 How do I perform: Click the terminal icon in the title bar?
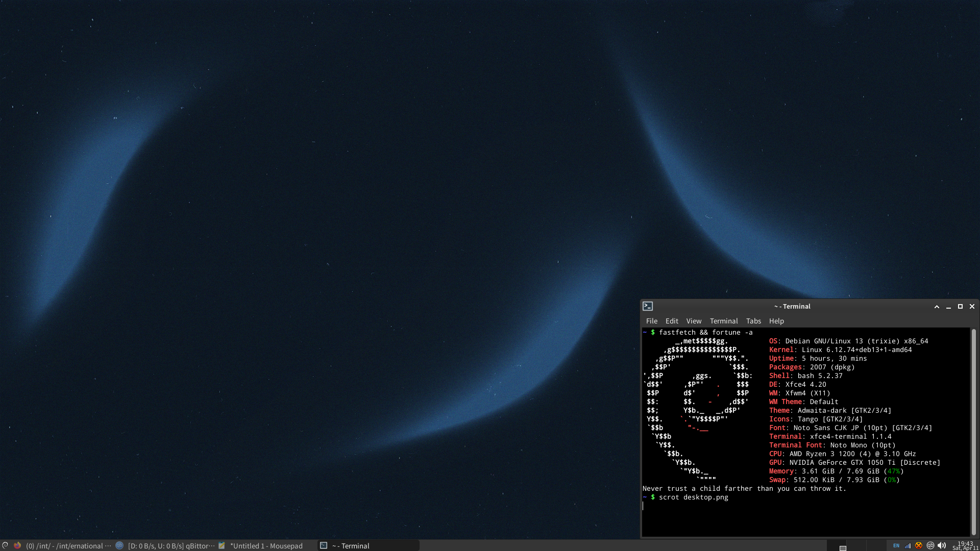pyautogui.click(x=648, y=306)
